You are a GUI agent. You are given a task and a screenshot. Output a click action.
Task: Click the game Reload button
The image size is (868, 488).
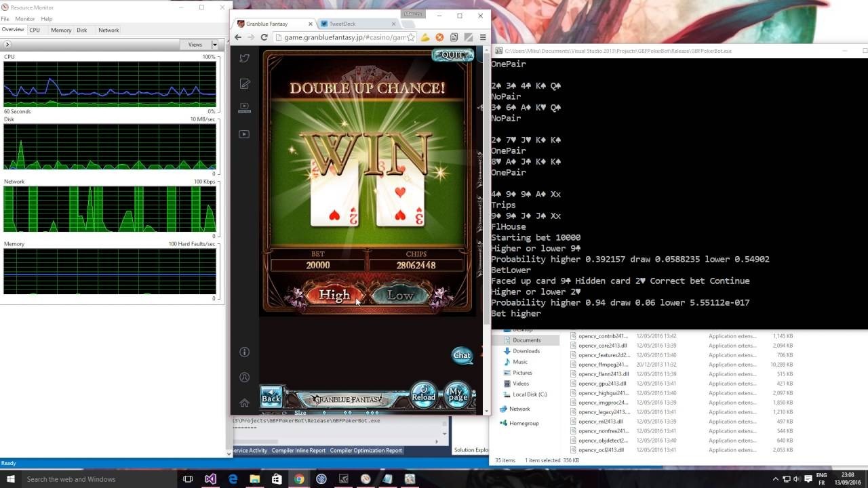[x=424, y=395]
